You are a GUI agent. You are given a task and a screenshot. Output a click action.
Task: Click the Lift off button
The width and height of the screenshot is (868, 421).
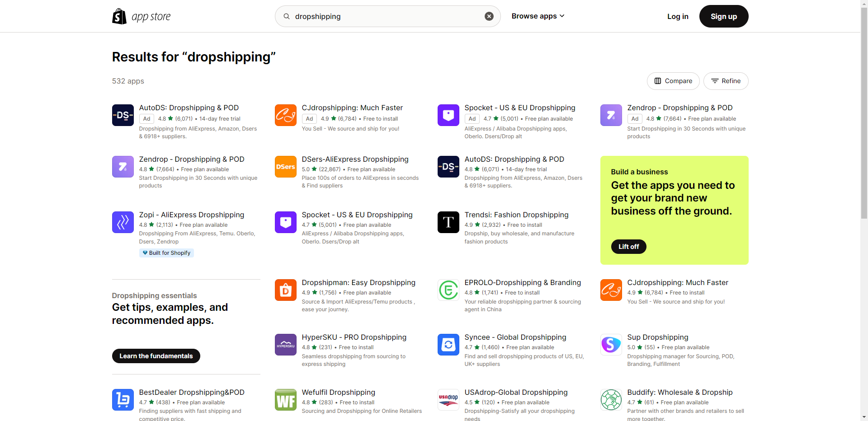tap(628, 247)
